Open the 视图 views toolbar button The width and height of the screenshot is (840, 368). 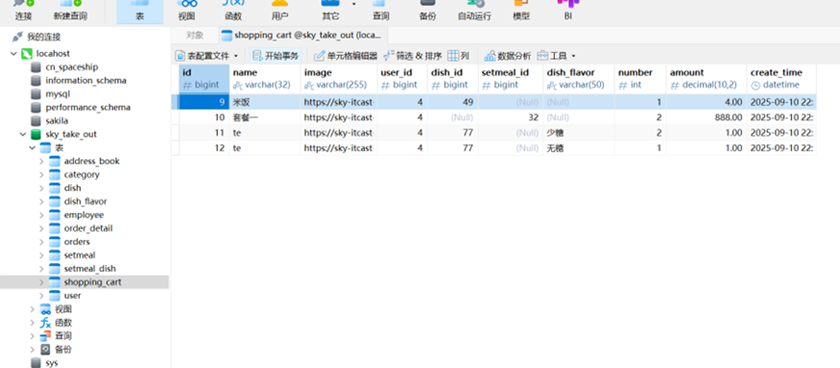(186, 11)
